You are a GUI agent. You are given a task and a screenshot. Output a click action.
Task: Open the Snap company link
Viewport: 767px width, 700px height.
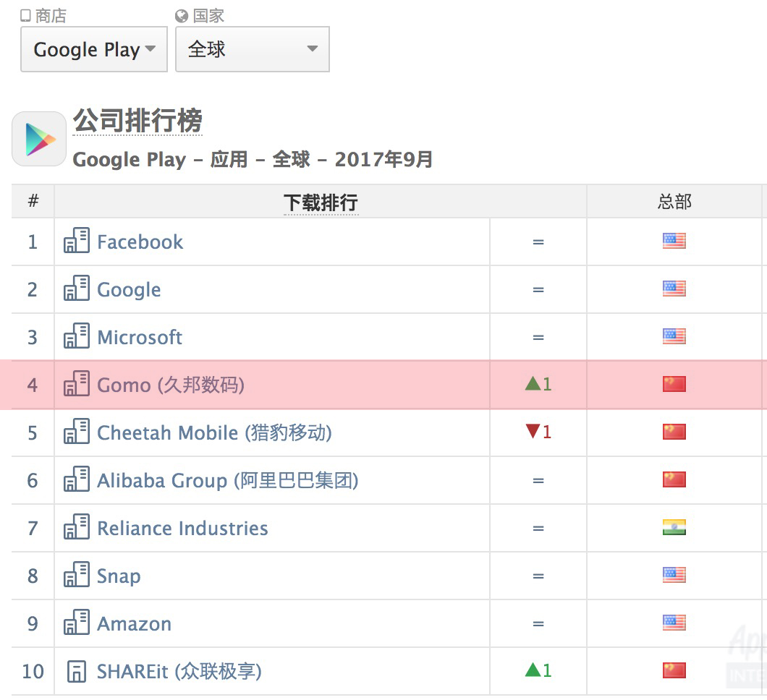119,576
